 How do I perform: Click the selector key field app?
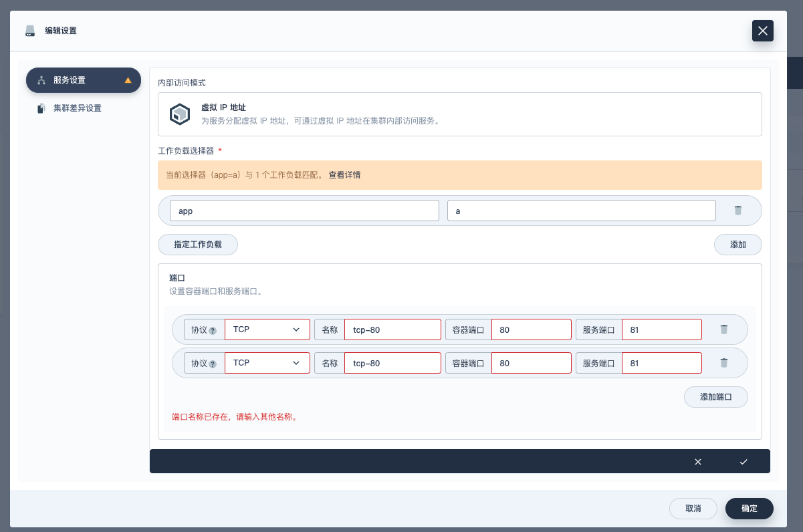coord(304,211)
